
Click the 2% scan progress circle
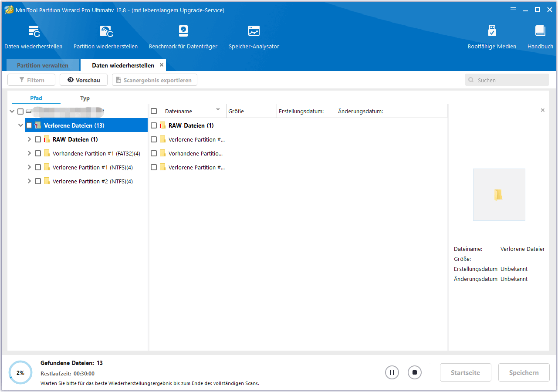tap(20, 373)
